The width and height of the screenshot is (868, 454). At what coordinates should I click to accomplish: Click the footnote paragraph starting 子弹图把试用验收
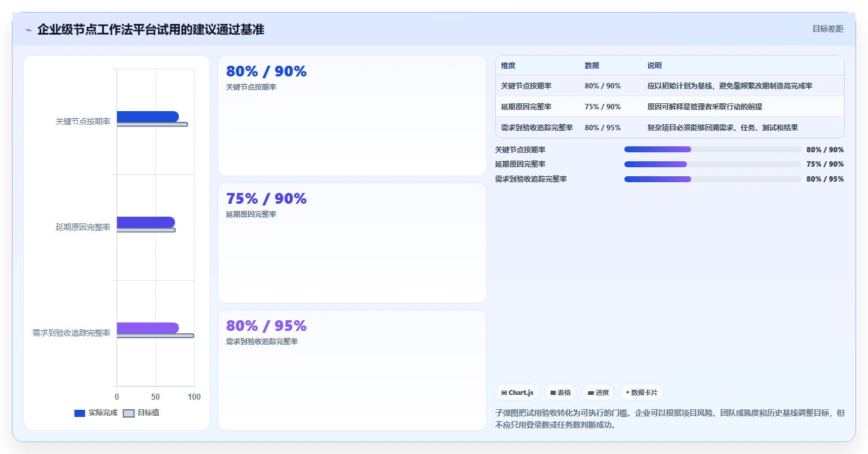point(670,419)
